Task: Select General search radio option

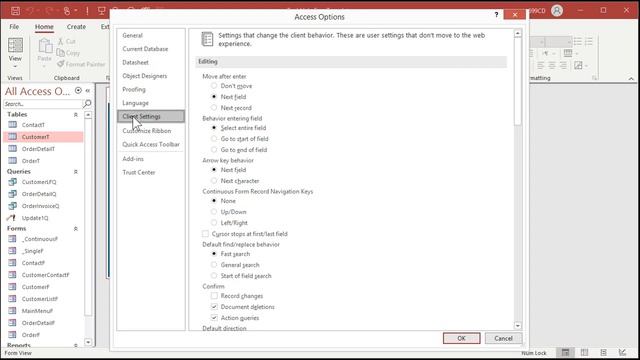Action: (214, 265)
